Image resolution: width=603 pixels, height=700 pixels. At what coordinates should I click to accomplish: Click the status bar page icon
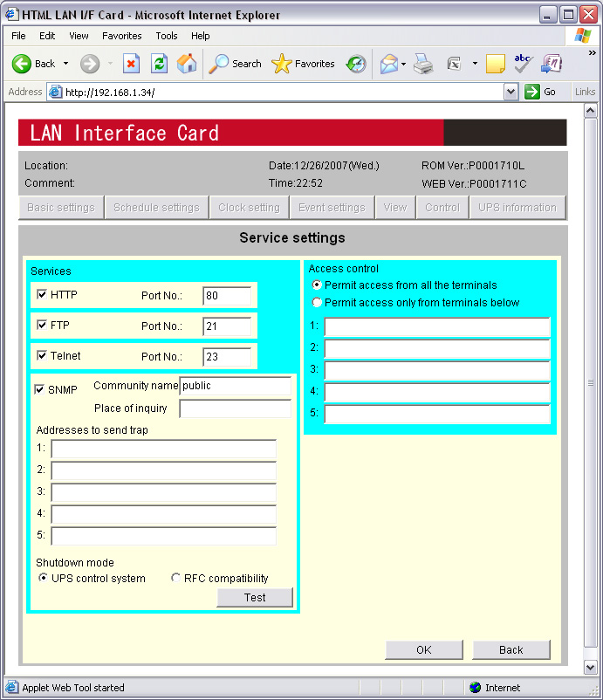coord(11,688)
